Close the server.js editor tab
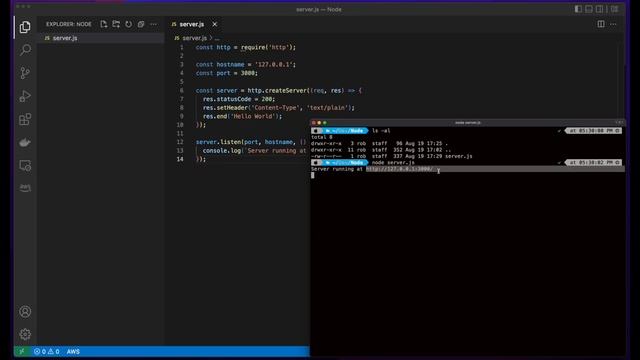640x360 pixels. (x=215, y=24)
